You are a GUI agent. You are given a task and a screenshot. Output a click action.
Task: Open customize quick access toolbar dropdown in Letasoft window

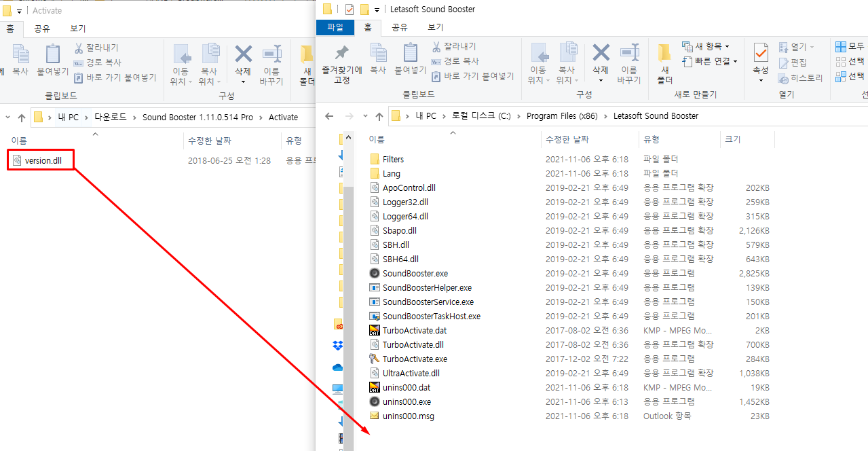pyautogui.click(x=377, y=10)
